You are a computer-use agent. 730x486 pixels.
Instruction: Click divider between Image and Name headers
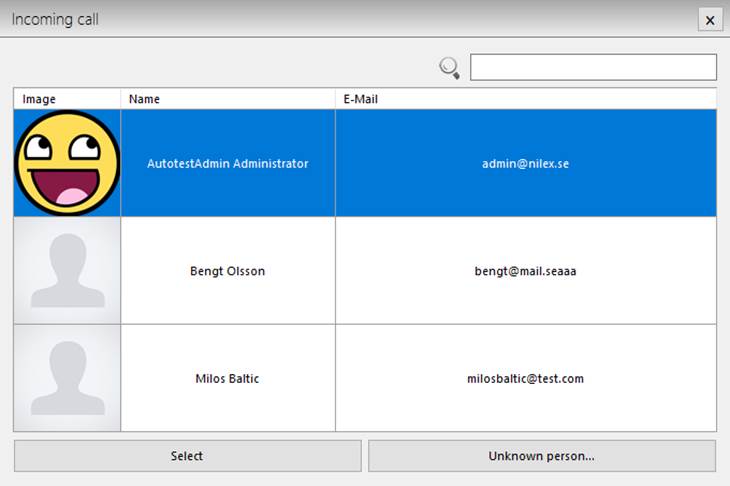(x=121, y=99)
